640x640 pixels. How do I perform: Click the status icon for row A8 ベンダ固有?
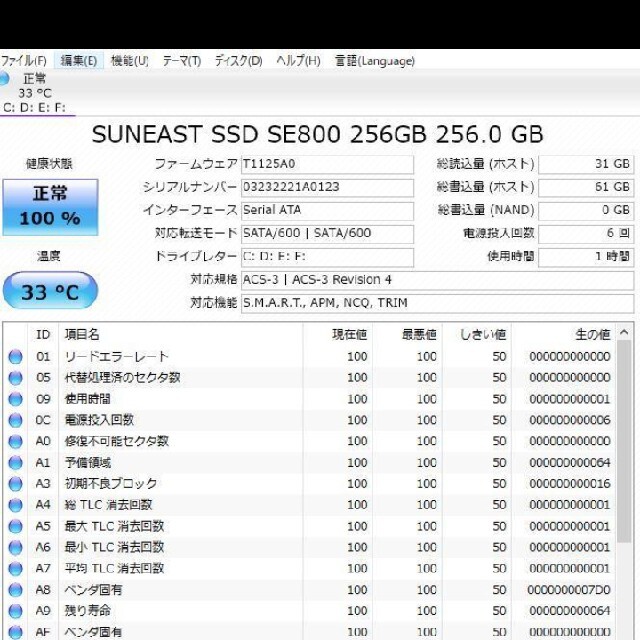[16, 590]
